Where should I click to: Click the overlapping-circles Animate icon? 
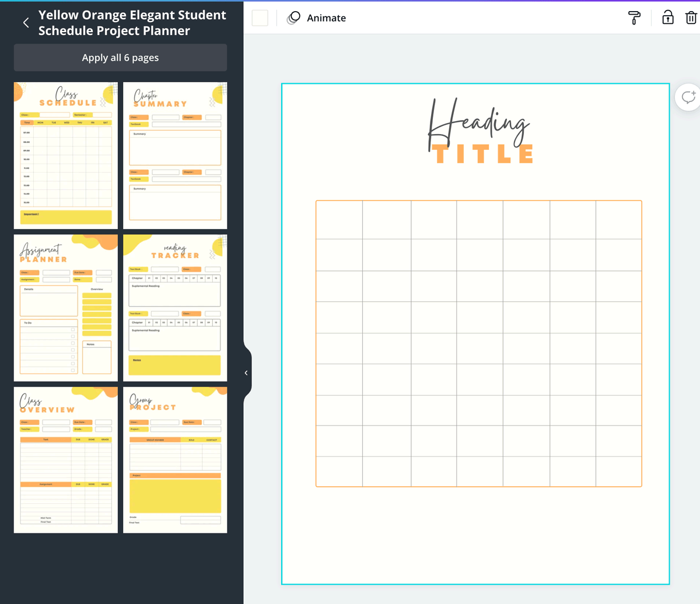pyautogui.click(x=293, y=18)
